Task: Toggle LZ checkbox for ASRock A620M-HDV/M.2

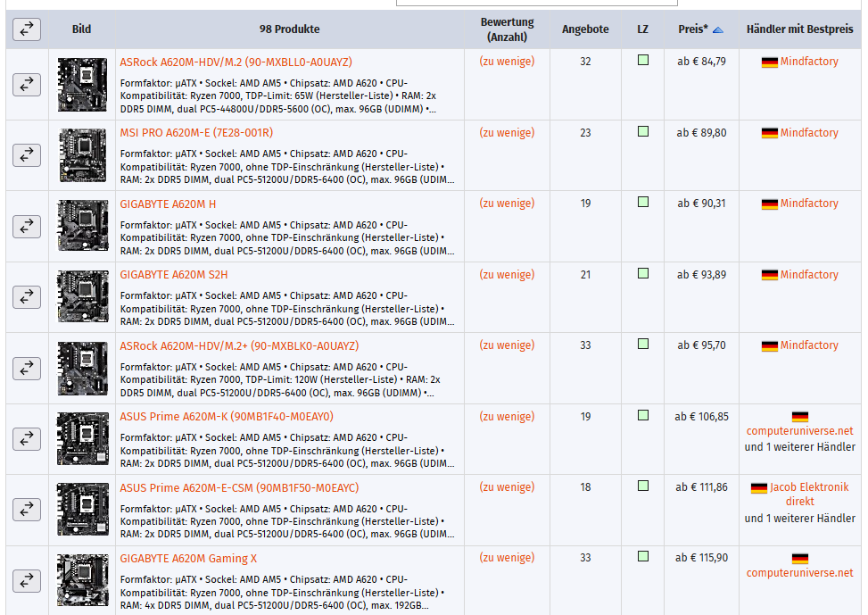Action: pyautogui.click(x=642, y=60)
